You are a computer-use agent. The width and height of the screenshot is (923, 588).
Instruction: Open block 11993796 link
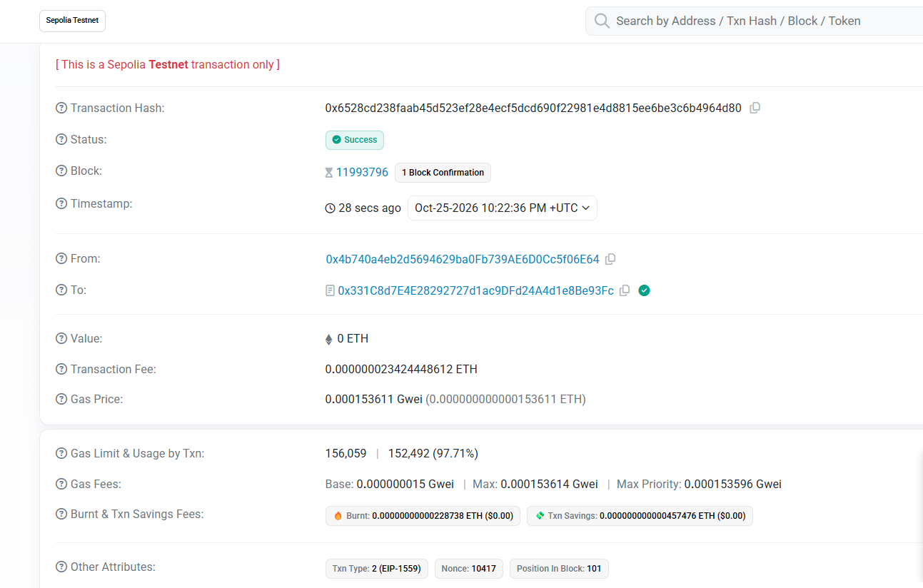tap(362, 172)
